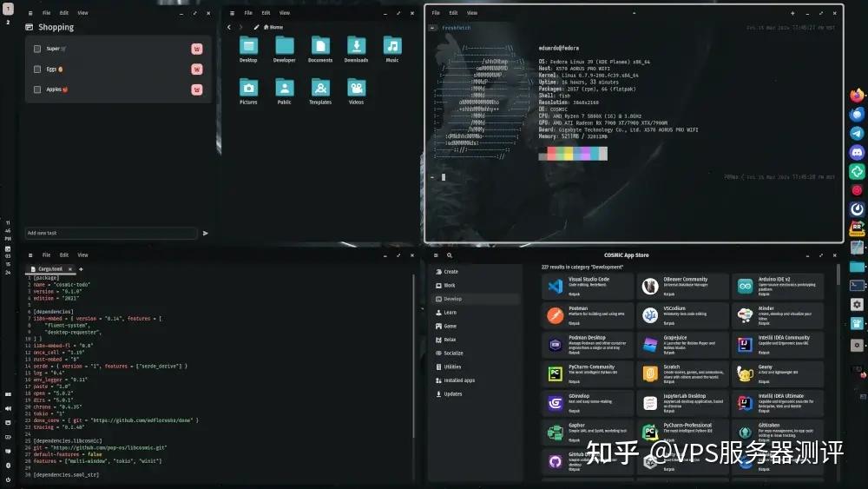Select the Developer folder
The width and height of the screenshot is (868, 489).
coord(284,50)
